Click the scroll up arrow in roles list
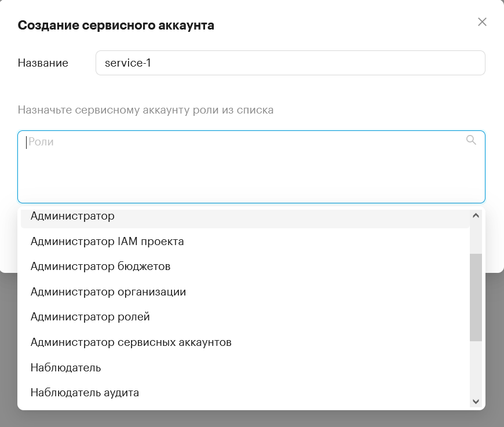 (x=476, y=216)
